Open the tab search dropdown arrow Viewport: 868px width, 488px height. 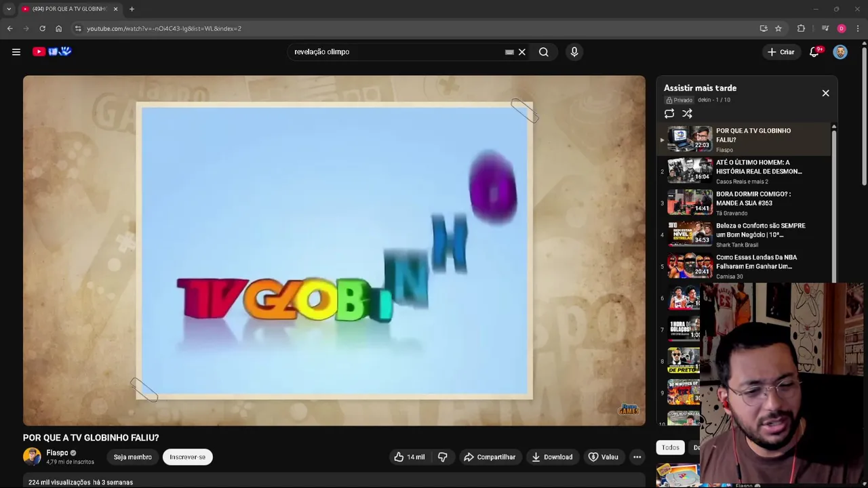(9, 9)
